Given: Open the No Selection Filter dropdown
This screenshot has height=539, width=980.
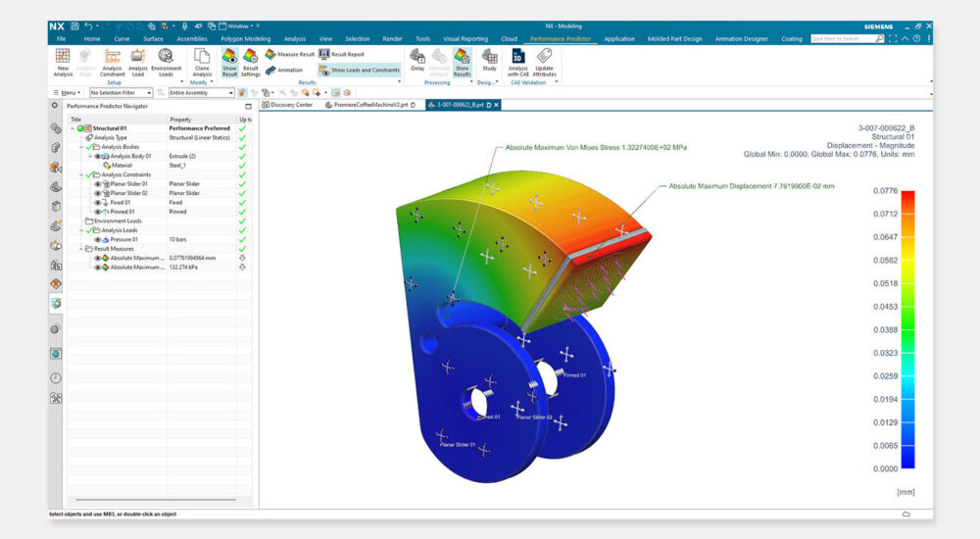Looking at the screenshot, I should tap(124, 92).
